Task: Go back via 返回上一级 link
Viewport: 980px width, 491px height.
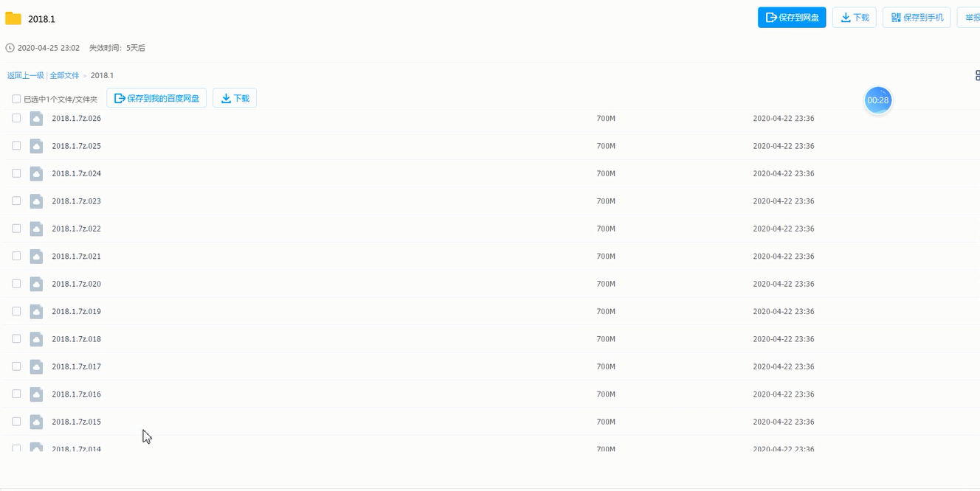Action: point(26,75)
